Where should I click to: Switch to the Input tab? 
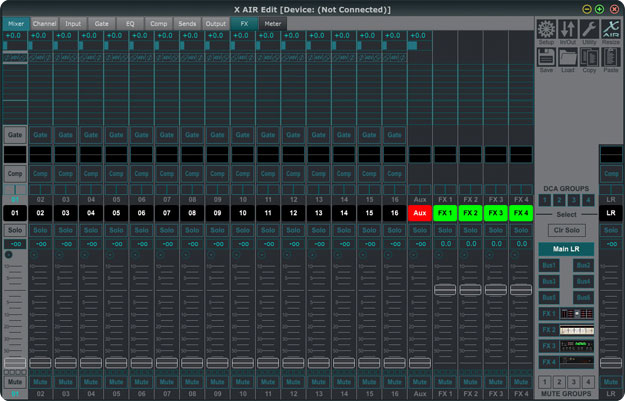point(73,24)
